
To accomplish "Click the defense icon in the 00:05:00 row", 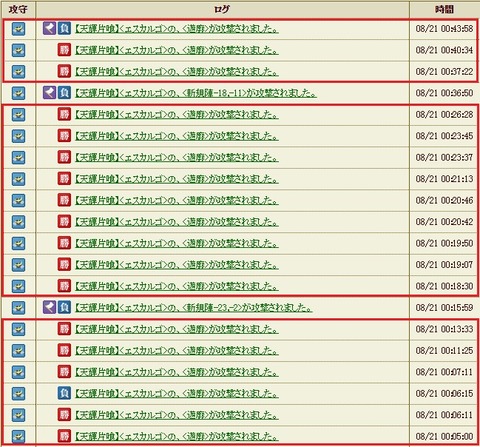I will click(18, 437).
